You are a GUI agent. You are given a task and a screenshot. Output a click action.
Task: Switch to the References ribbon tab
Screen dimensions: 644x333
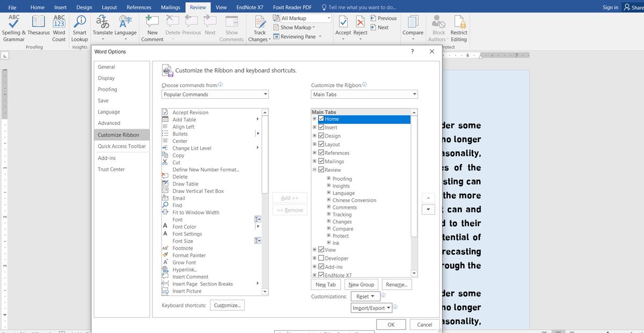click(139, 8)
